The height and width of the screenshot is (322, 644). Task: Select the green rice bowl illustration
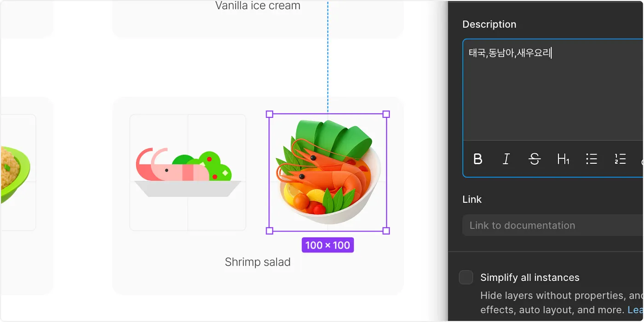[15, 172]
